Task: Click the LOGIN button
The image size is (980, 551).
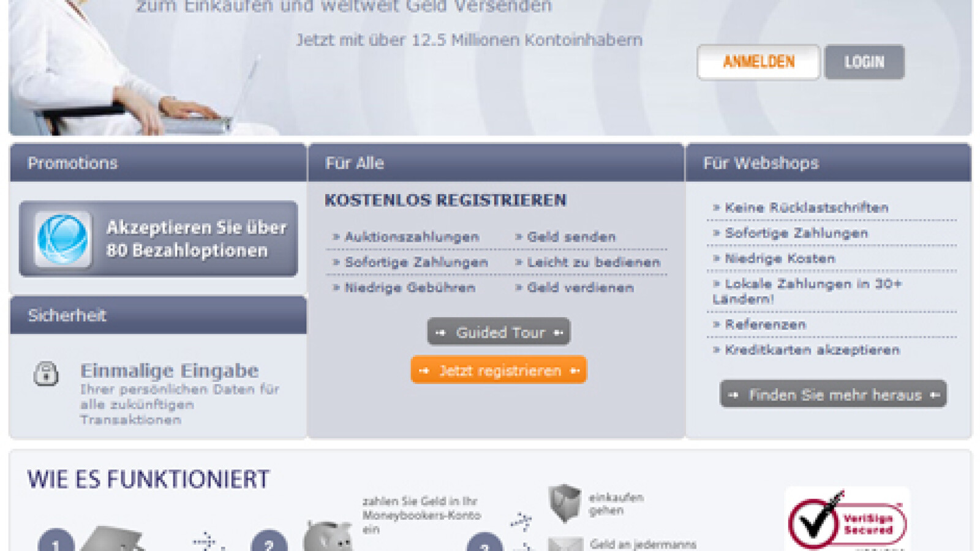Action: click(x=864, y=62)
